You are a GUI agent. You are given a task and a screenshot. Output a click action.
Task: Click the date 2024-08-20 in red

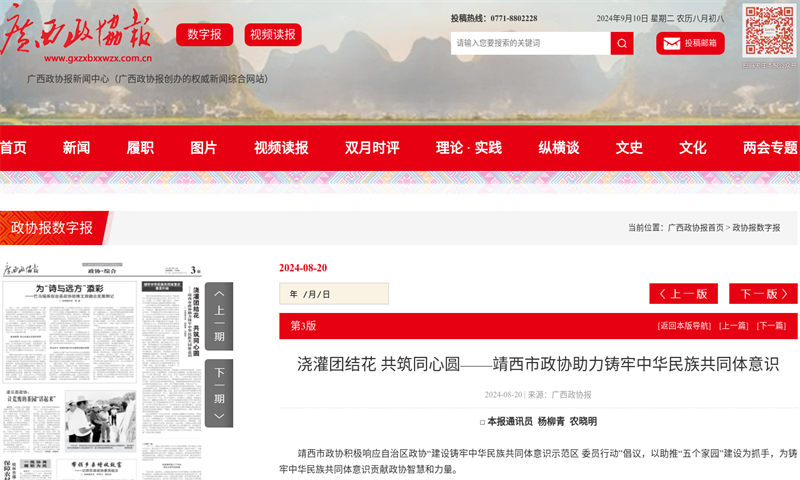pyautogui.click(x=303, y=268)
